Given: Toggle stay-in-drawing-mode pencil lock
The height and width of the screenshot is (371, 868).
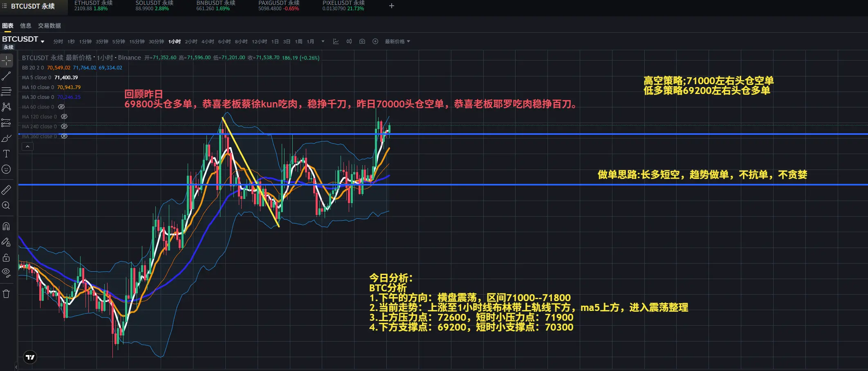Looking at the screenshot, I should pos(7,242).
